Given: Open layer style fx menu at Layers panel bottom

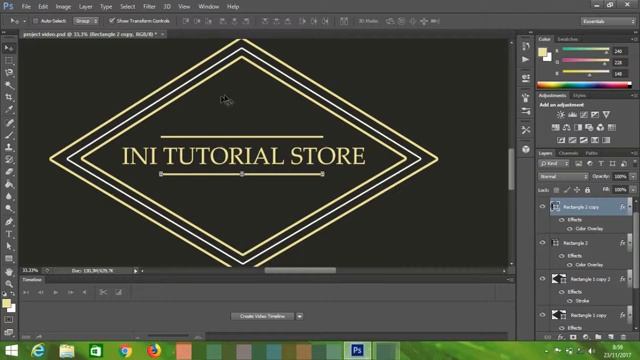Looking at the screenshot, I should click(561, 337).
